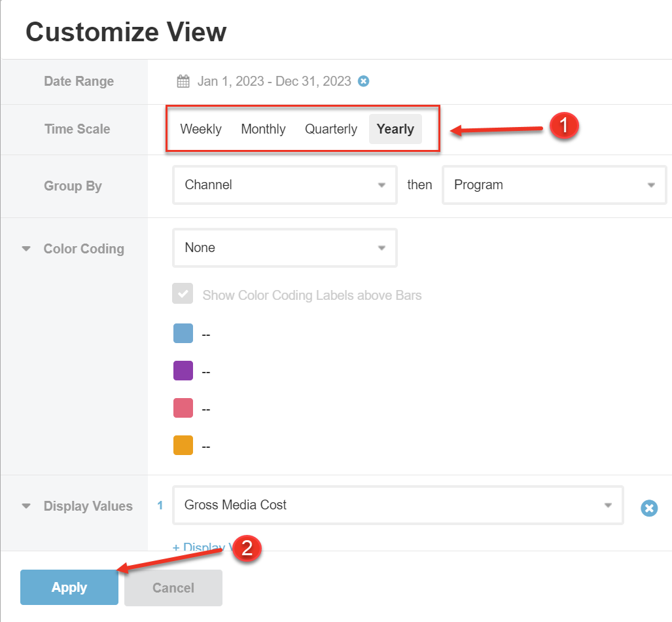The image size is (672, 622).
Task: Collapse the Color Coding section
Action: click(25, 249)
